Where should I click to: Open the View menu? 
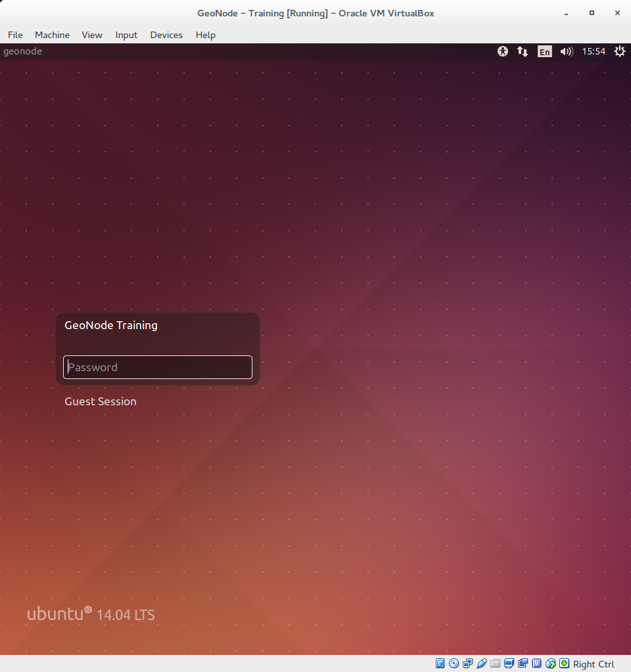[x=92, y=35]
